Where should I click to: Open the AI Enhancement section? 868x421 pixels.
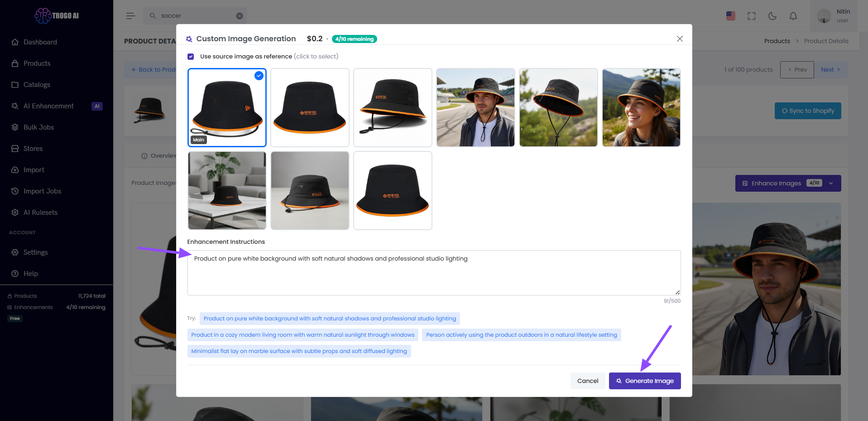point(48,106)
